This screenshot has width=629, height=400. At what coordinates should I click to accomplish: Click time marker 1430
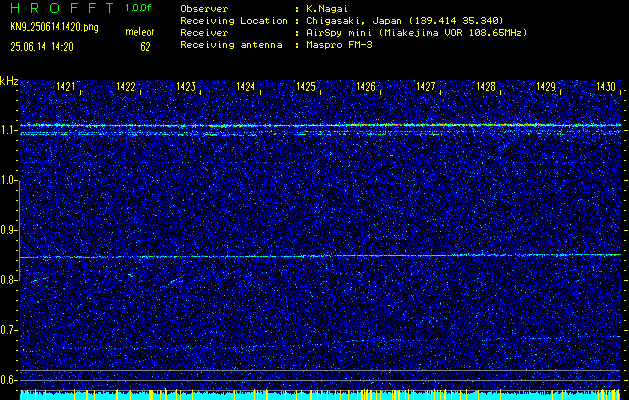click(606, 86)
